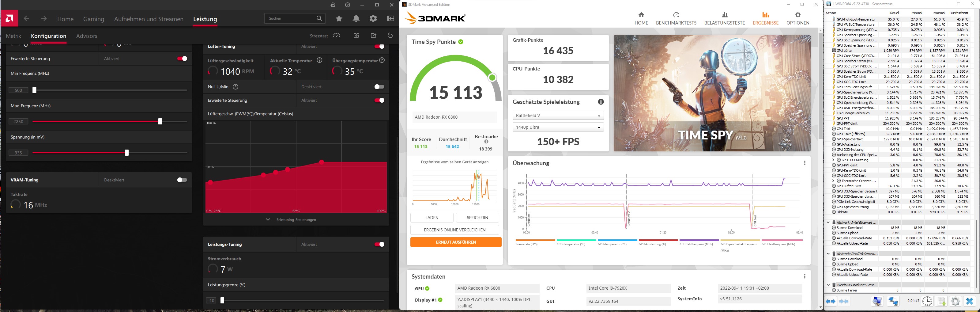980x312 pixels.
Task: Open HWiNFO sensor search monitor icon
Action: [877, 301]
